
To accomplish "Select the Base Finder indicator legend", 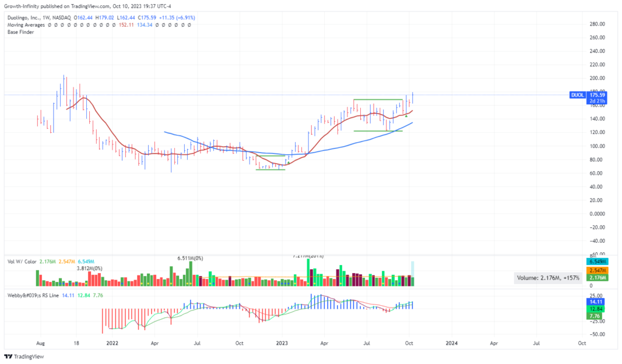I will pos(21,32).
